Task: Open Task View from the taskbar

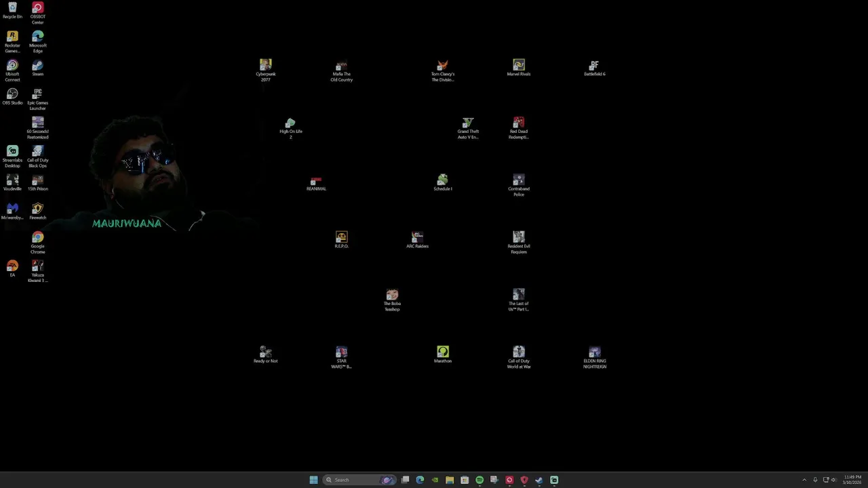Action: 406,480
